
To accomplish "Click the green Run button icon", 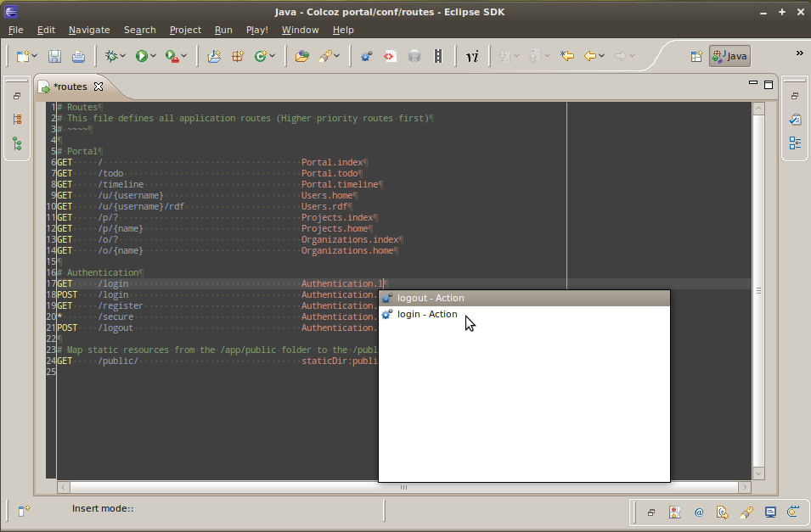I will (x=141, y=57).
